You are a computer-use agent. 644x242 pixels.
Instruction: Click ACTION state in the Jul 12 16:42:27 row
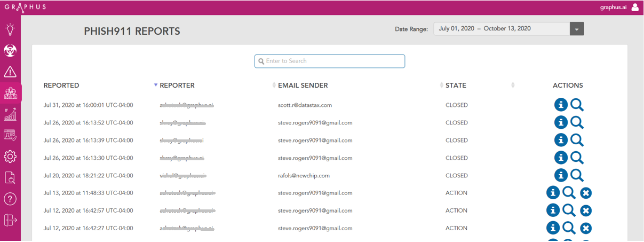456,229
